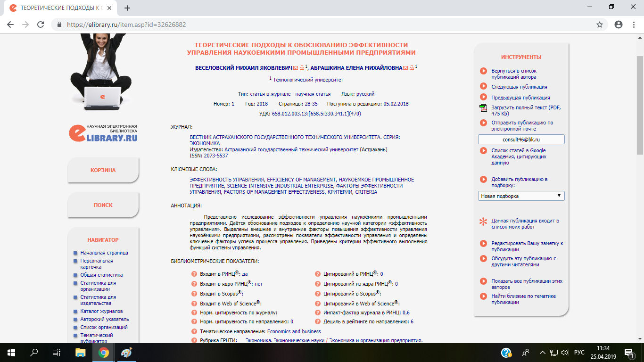
Task: Click Отправить публикацию по электронной почте
Action: point(522,125)
